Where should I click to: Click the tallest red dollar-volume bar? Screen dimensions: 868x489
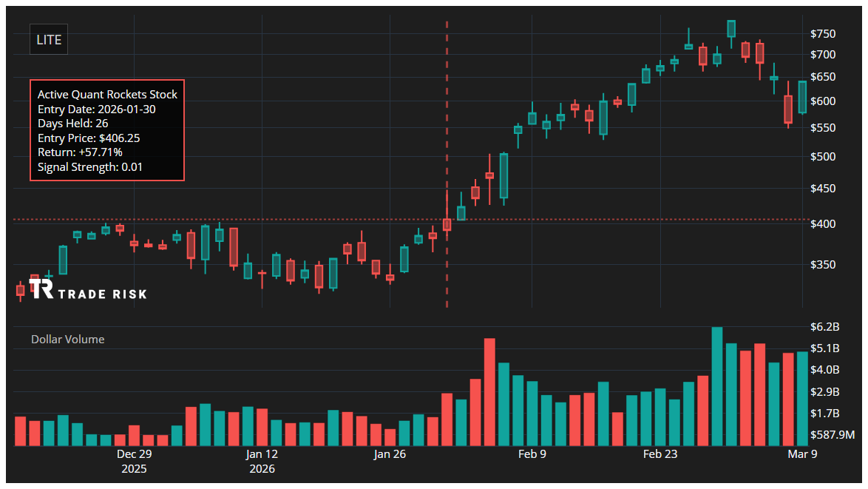coord(489,392)
